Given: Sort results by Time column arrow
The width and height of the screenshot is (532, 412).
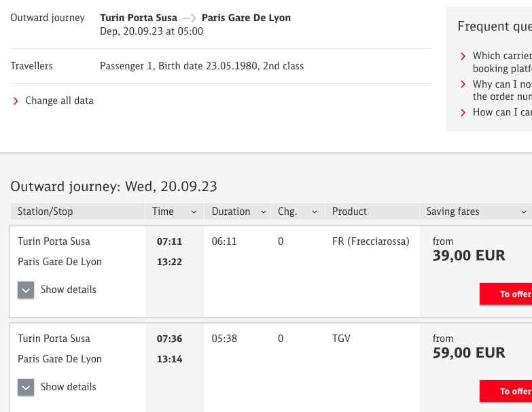Looking at the screenshot, I should [194, 212].
